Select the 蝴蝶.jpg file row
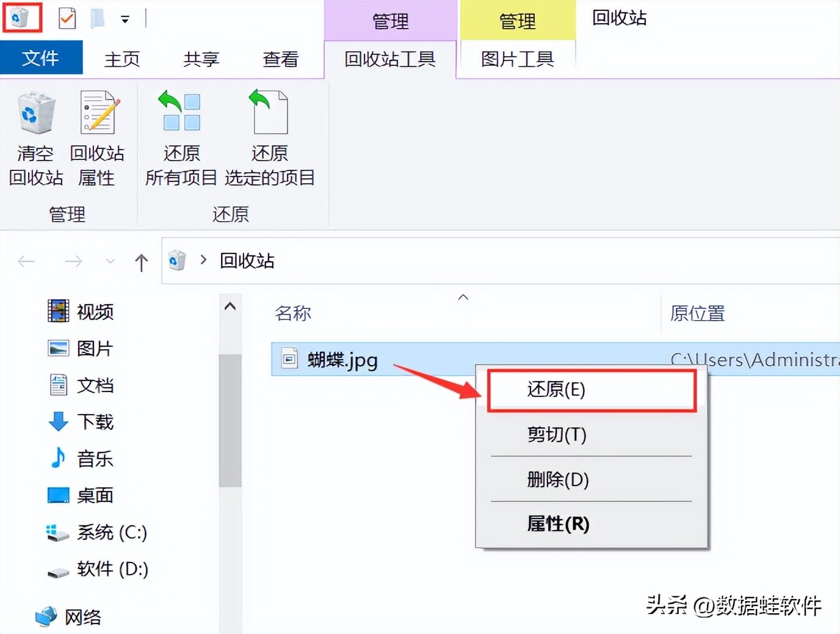Image resolution: width=840 pixels, height=634 pixels. (x=555, y=359)
